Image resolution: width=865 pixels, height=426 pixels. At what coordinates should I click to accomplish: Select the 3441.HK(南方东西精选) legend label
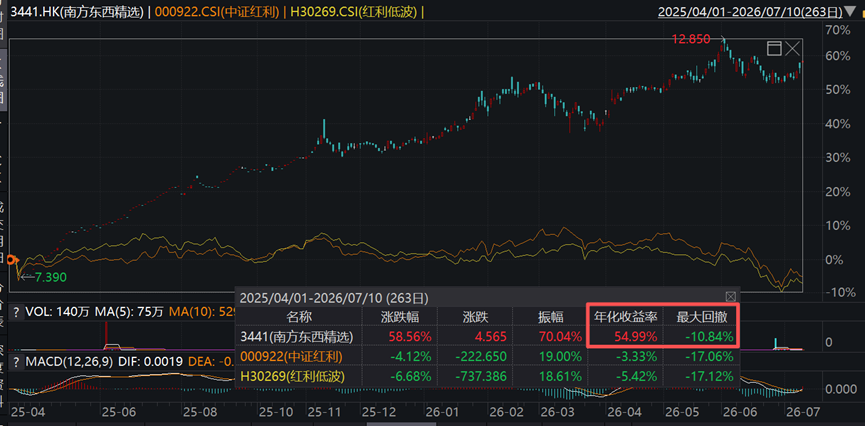click(x=78, y=12)
